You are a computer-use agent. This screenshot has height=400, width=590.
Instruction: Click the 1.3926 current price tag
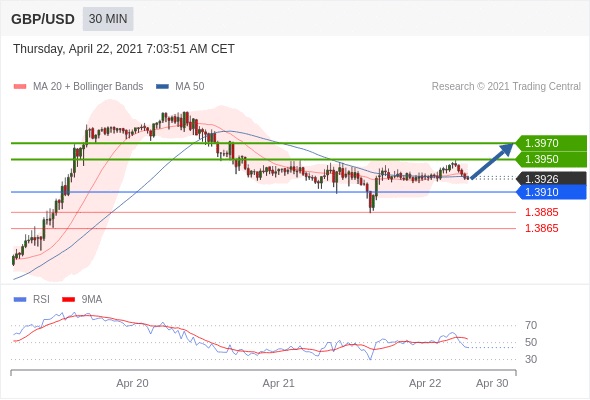[551, 179]
